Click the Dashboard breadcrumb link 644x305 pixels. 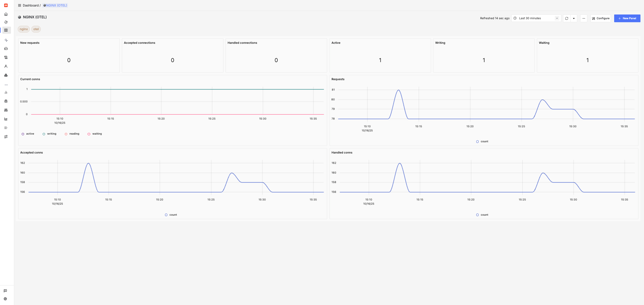31,5
